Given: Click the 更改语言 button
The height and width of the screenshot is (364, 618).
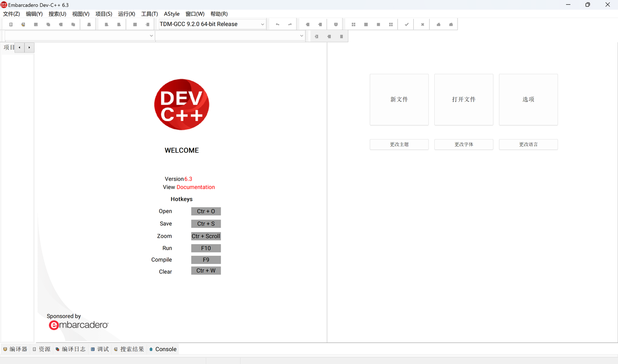Looking at the screenshot, I should coord(528,144).
